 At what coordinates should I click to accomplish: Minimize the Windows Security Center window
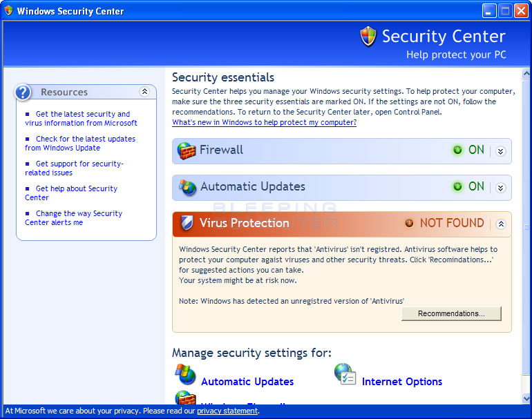pyautogui.click(x=489, y=11)
